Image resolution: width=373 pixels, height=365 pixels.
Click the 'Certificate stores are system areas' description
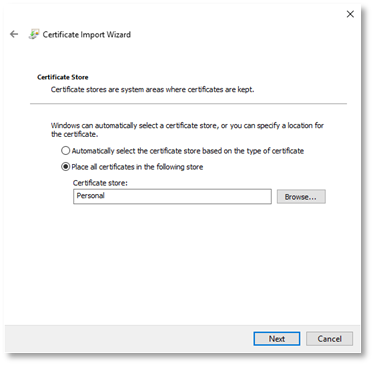(x=152, y=90)
